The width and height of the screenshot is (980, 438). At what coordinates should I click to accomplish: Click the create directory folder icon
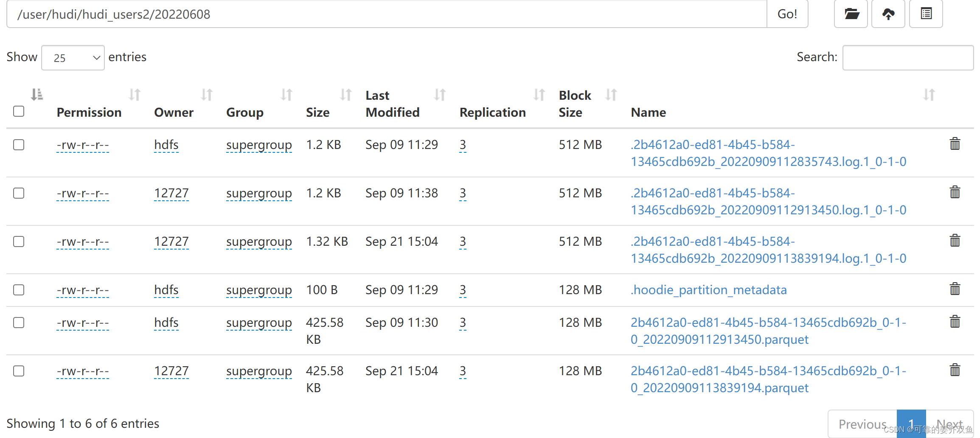click(x=851, y=14)
